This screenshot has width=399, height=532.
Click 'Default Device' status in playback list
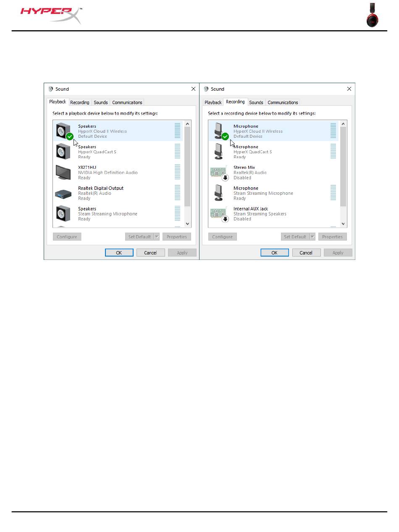(92, 136)
